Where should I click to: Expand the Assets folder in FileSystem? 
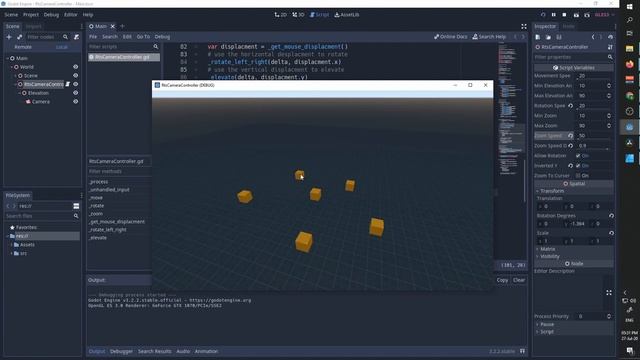click(x=11, y=245)
